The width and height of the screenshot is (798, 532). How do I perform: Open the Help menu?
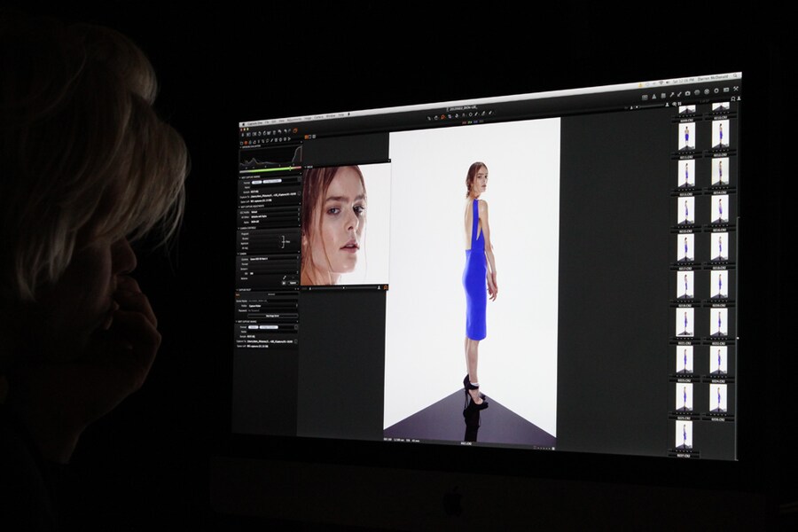pyautogui.click(x=341, y=115)
